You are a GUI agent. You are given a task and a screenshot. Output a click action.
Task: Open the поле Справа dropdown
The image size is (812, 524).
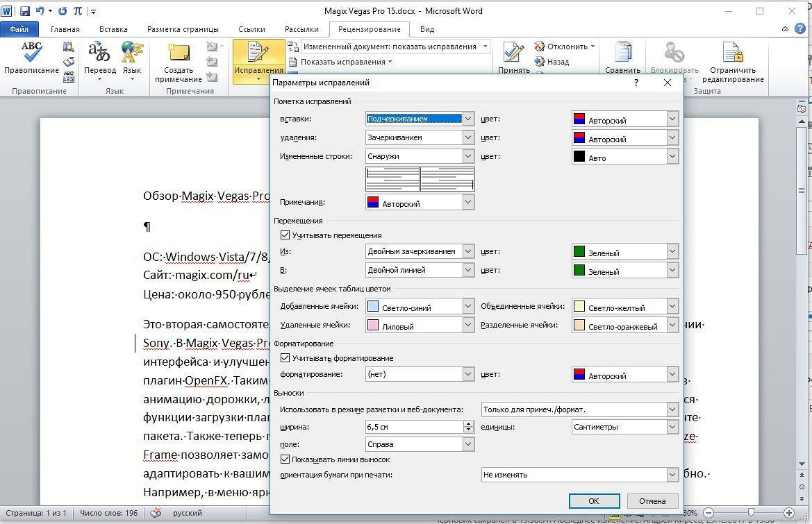(x=420, y=443)
